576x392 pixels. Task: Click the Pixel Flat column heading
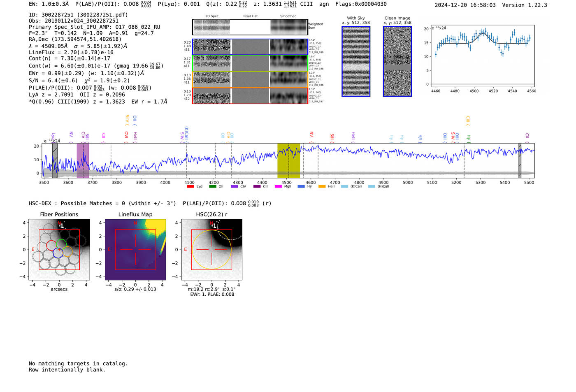(250, 16)
